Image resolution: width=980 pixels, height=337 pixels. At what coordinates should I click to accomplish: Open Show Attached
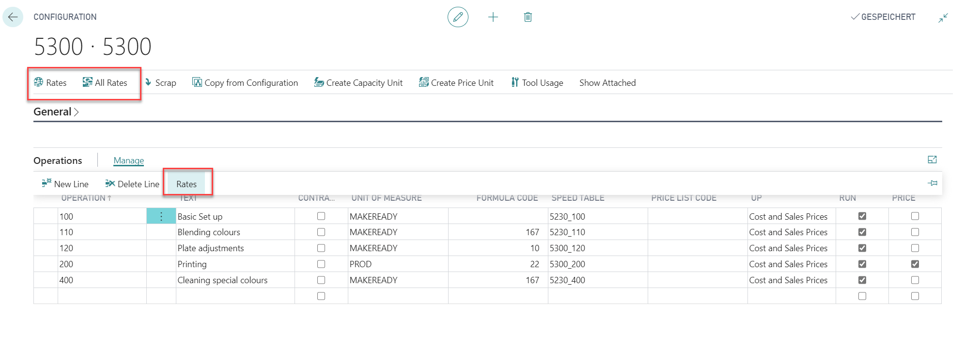click(607, 83)
